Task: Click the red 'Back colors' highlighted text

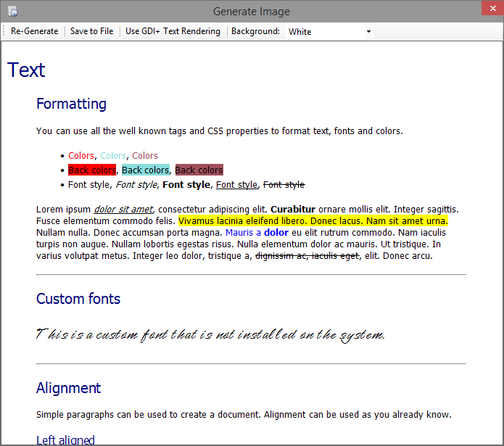Action: click(x=92, y=170)
